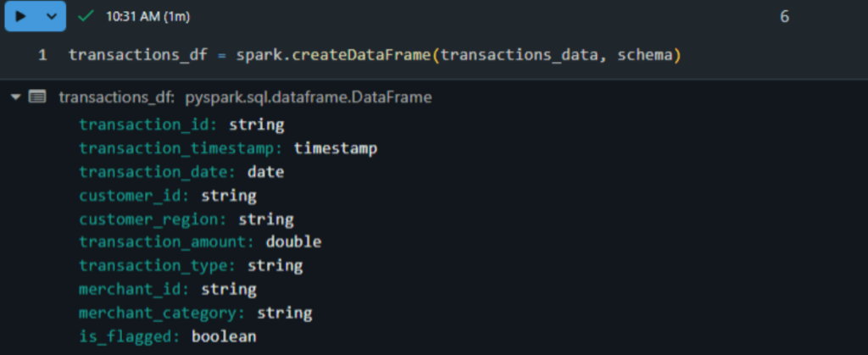Select the merchant_id field row
Screen dimensions: 868x355
click(168, 289)
